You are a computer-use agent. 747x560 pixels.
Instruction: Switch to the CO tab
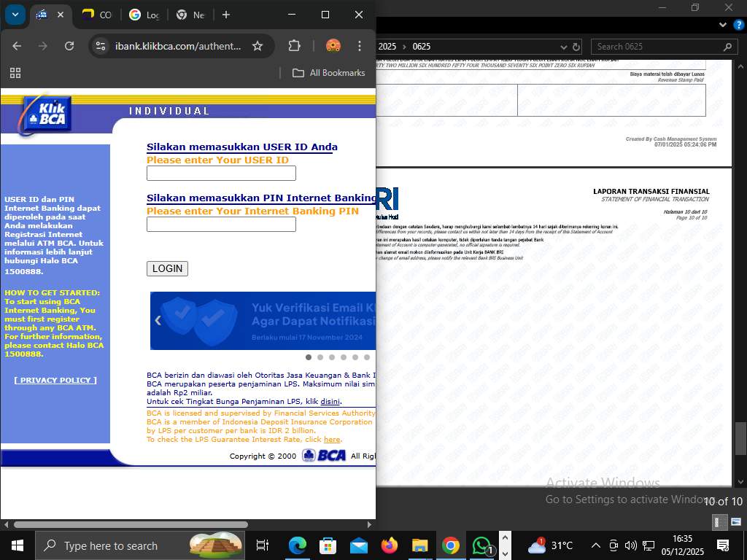click(x=97, y=15)
